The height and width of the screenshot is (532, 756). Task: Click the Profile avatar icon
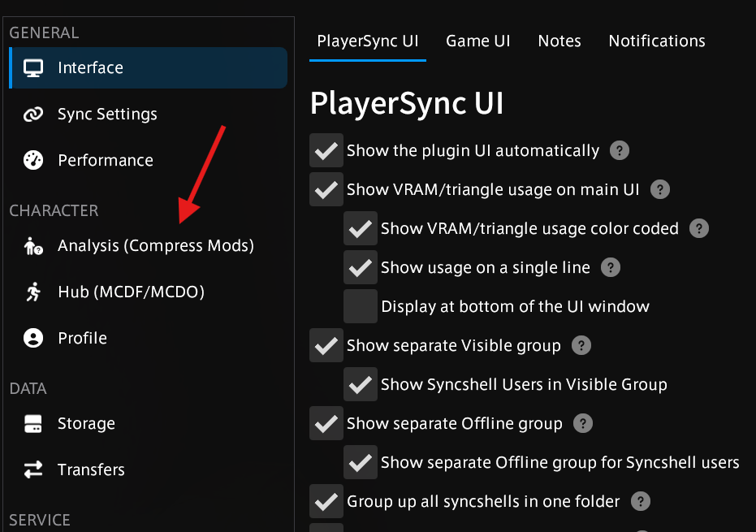(x=33, y=339)
